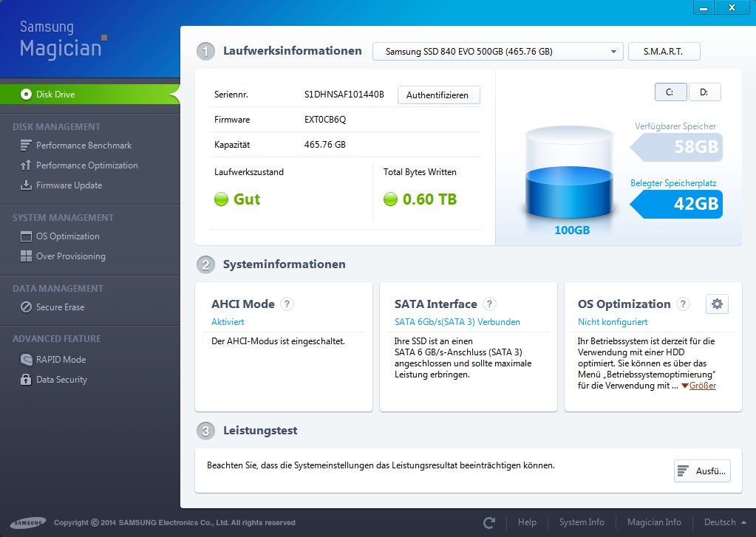Click the Systeminformationen heading
The width and height of the screenshot is (756, 537).
(284, 264)
